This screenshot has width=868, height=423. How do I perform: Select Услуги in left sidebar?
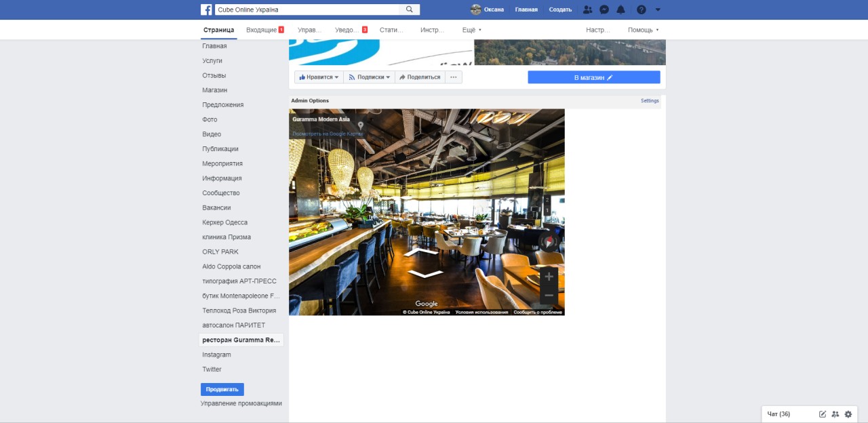point(212,61)
